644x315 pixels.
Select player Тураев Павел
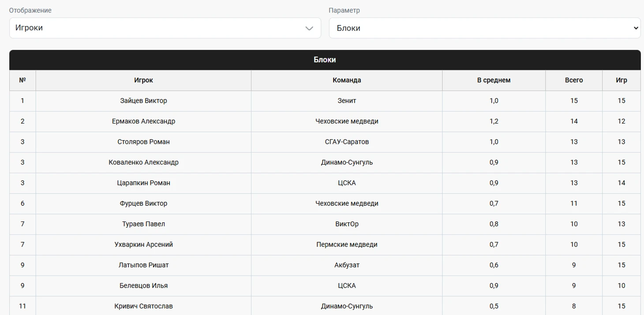[144, 224]
